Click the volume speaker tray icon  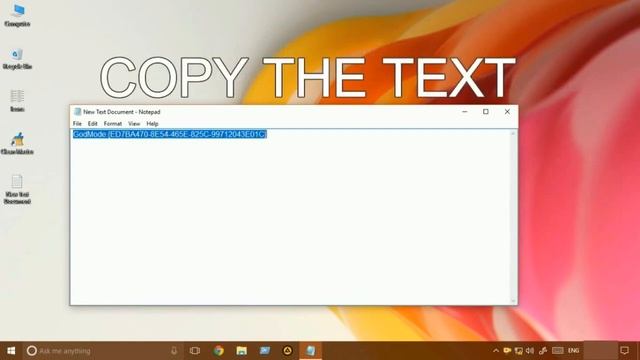click(530, 351)
